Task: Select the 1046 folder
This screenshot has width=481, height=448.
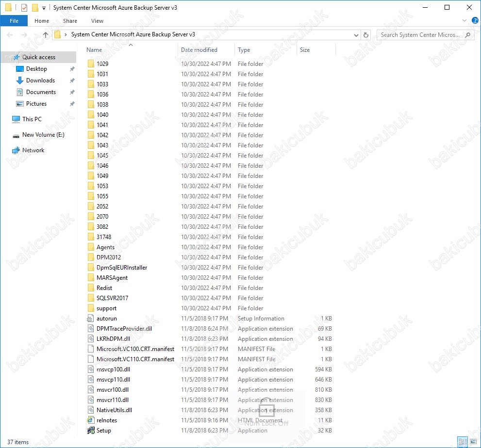Action: [102, 166]
